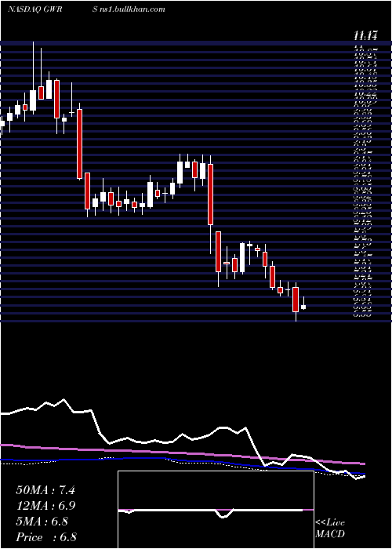Click the ns1.bullkhan.com watermark text

pyautogui.click(x=133, y=9)
